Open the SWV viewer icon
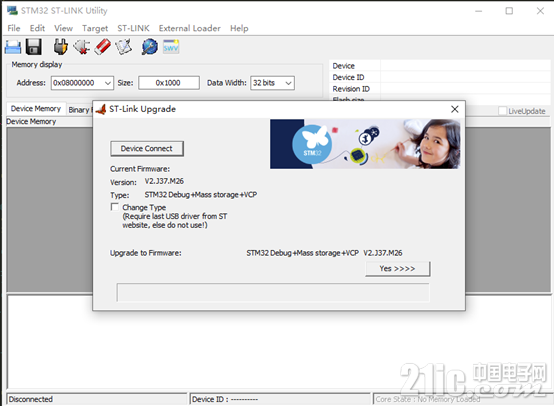This screenshot has height=406, width=554. click(171, 47)
